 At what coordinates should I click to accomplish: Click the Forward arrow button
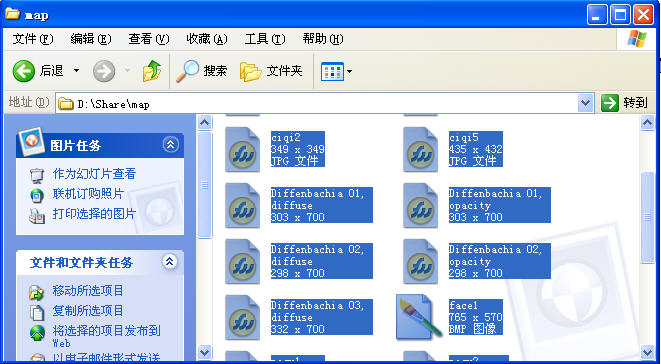104,71
